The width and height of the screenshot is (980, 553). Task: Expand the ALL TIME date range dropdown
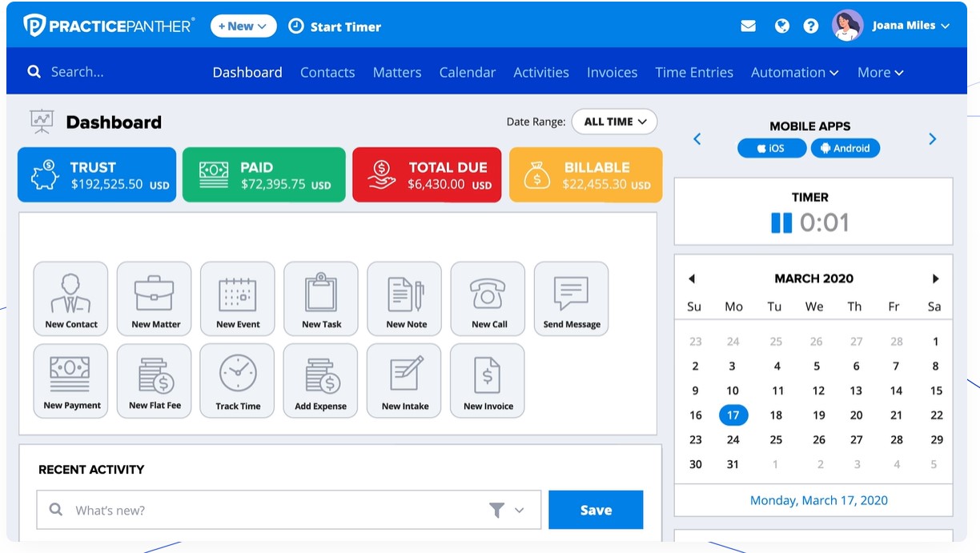point(615,122)
